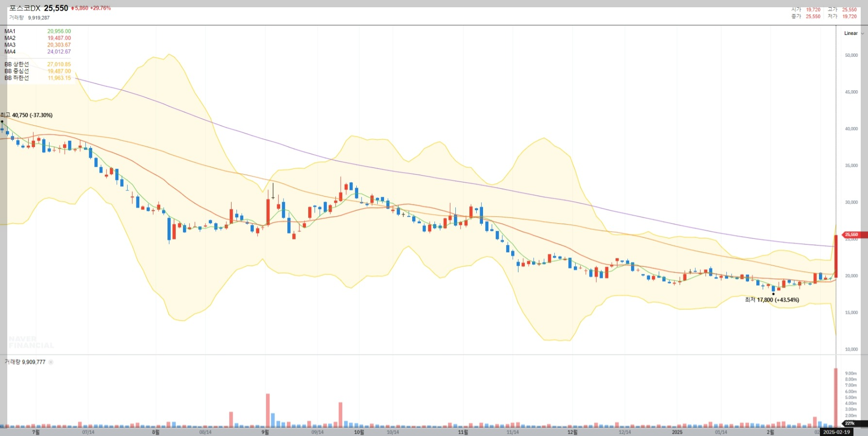The image size is (868, 436).
Task: Click the 8월 date axis label
Action: (x=156, y=432)
